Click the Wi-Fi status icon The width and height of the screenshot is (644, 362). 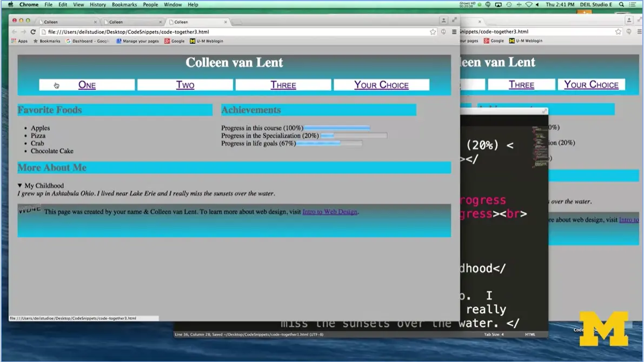(x=528, y=4)
